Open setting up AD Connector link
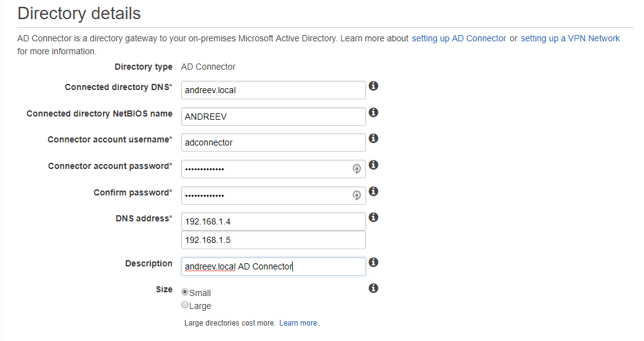 [459, 38]
